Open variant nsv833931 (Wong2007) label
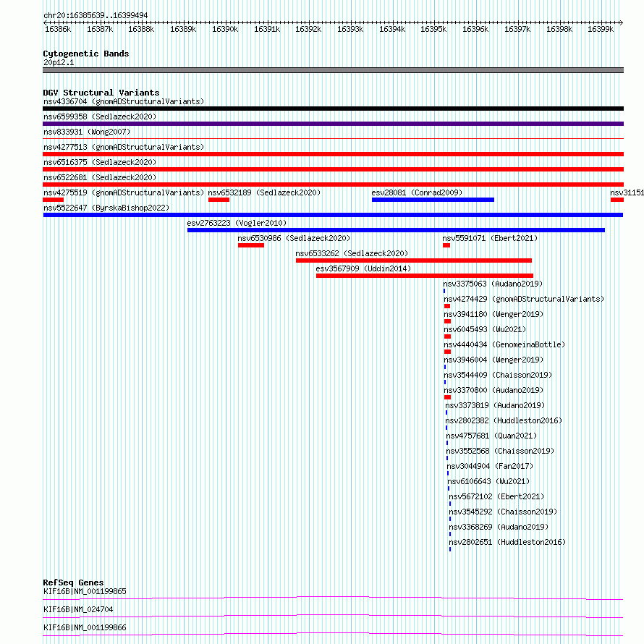644x644 pixels. click(87, 132)
